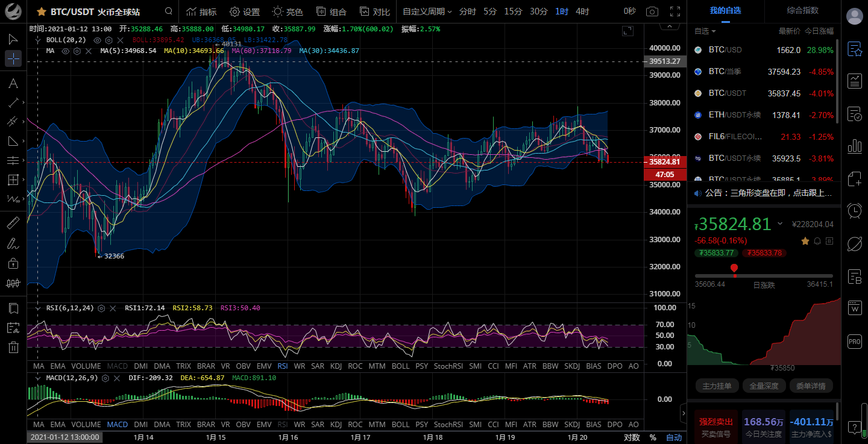Open the 指标 indicators menu
The height and width of the screenshot is (444, 868).
[201, 11]
